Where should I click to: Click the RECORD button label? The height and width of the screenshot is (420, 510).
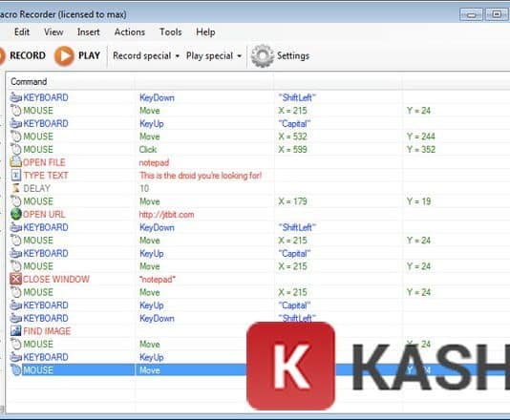28,55
